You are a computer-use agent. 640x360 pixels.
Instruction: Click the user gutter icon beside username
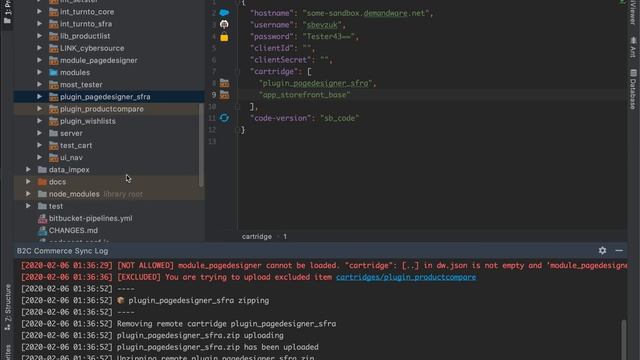click(x=224, y=24)
